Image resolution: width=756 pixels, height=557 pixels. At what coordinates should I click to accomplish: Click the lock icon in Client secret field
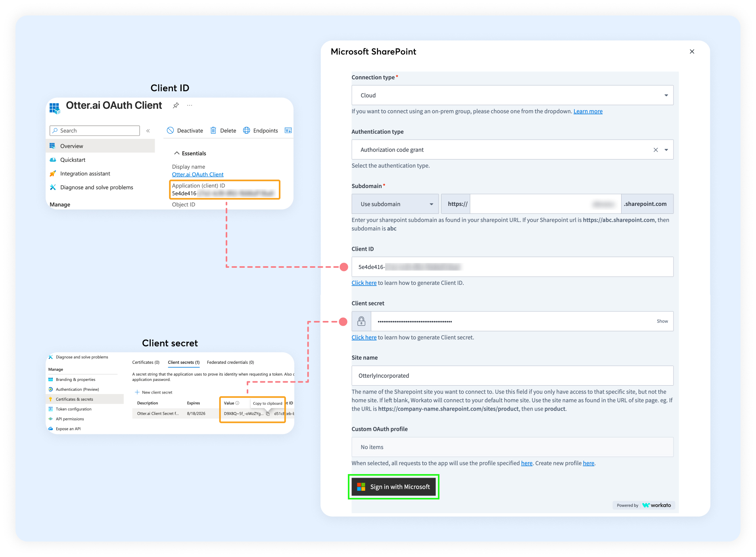[361, 321]
